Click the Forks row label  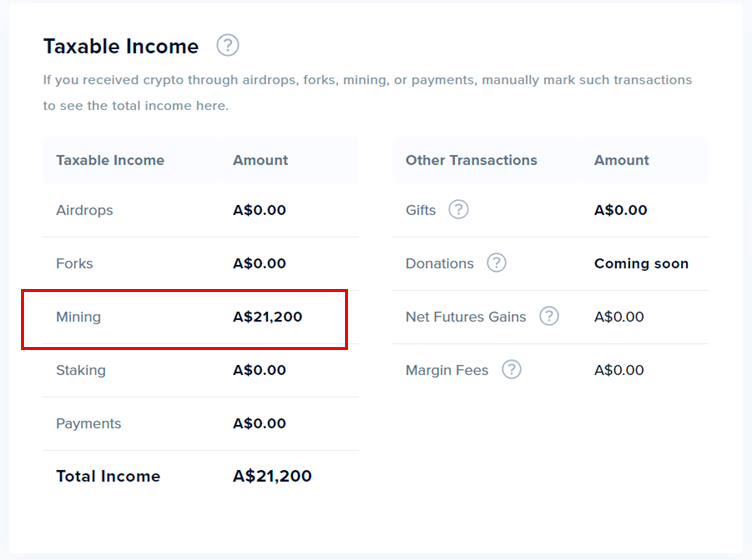click(x=74, y=264)
